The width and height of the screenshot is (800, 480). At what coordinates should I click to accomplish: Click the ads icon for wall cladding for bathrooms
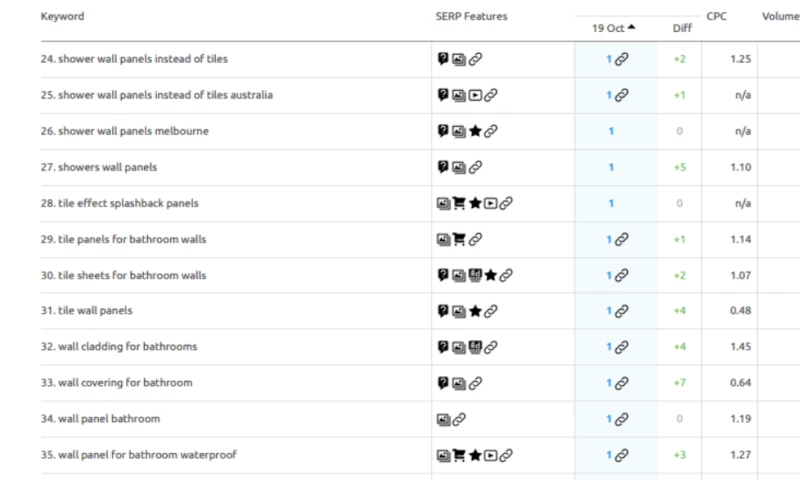point(474,347)
